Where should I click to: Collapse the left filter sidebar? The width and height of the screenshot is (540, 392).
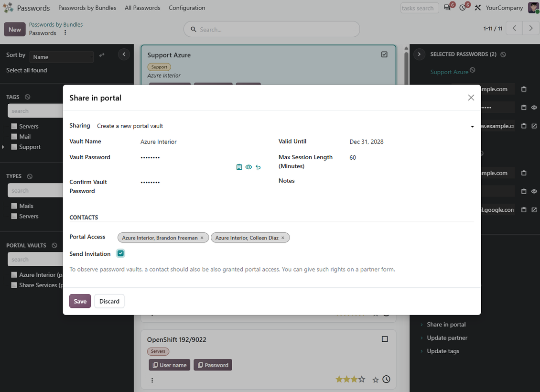[124, 54]
